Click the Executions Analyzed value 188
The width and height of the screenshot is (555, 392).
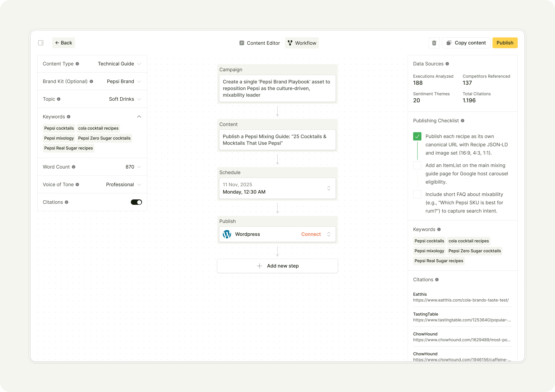click(x=418, y=83)
